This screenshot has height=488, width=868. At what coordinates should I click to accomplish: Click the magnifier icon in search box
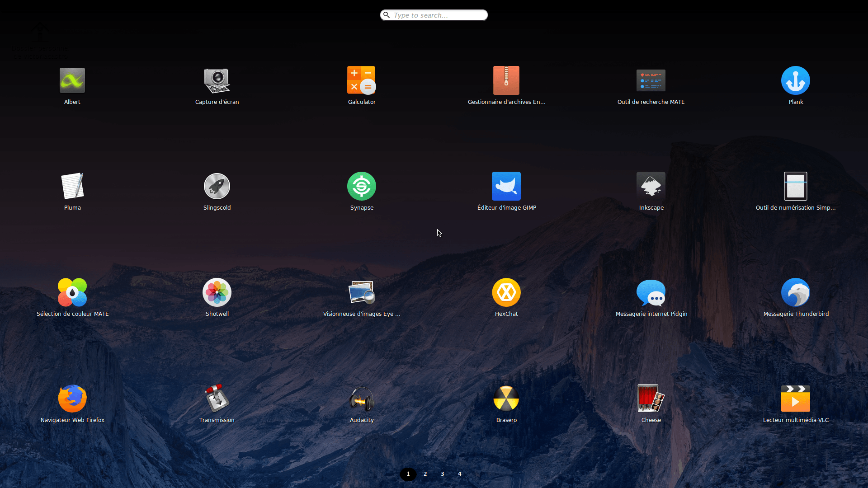click(x=387, y=15)
